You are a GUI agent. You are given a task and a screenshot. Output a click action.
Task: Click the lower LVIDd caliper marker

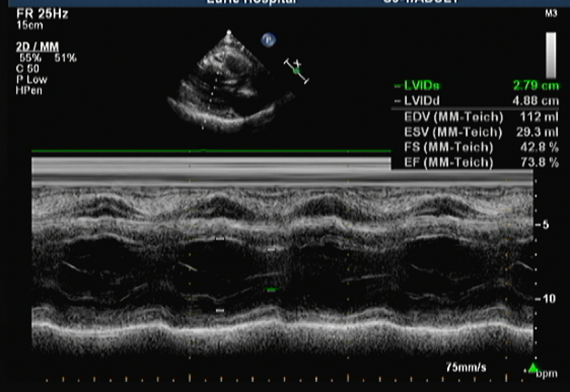(x=219, y=311)
